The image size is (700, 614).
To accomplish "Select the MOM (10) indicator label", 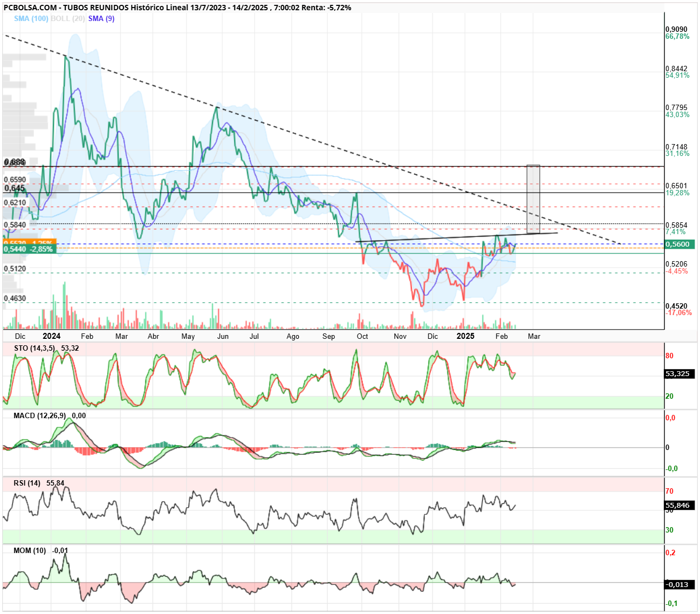I will pos(30,550).
